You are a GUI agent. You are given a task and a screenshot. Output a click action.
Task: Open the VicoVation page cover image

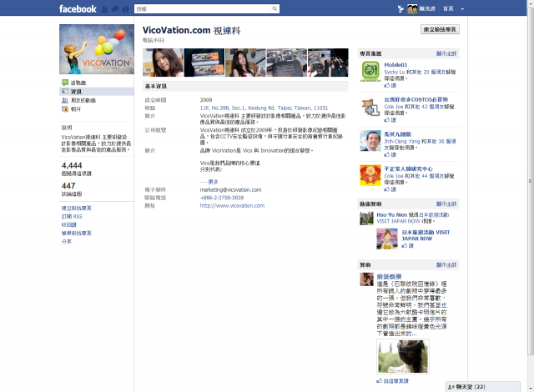[x=97, y=49]
